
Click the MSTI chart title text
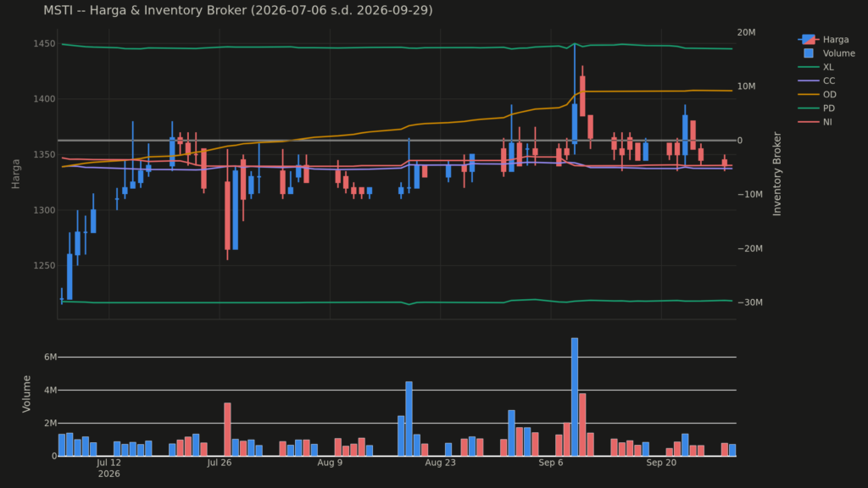(x=238, y=10)
